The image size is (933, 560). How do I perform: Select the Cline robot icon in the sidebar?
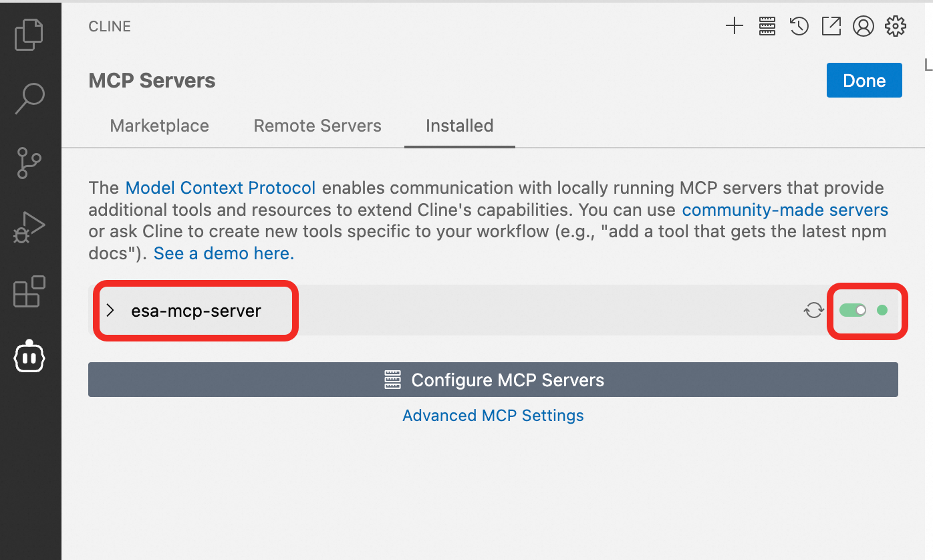pyautogui.click(x=29, y=356)
